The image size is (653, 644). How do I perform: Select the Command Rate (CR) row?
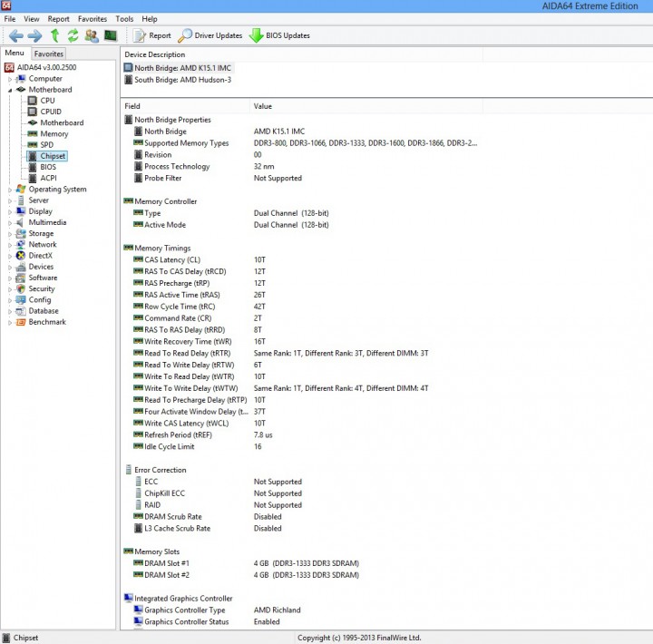click(198, 317)
